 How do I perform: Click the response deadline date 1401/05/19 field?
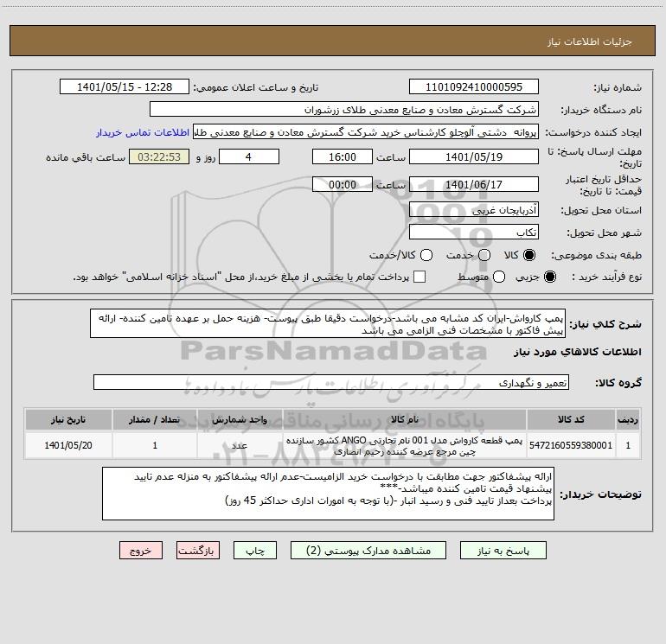[x=474, y=157]
